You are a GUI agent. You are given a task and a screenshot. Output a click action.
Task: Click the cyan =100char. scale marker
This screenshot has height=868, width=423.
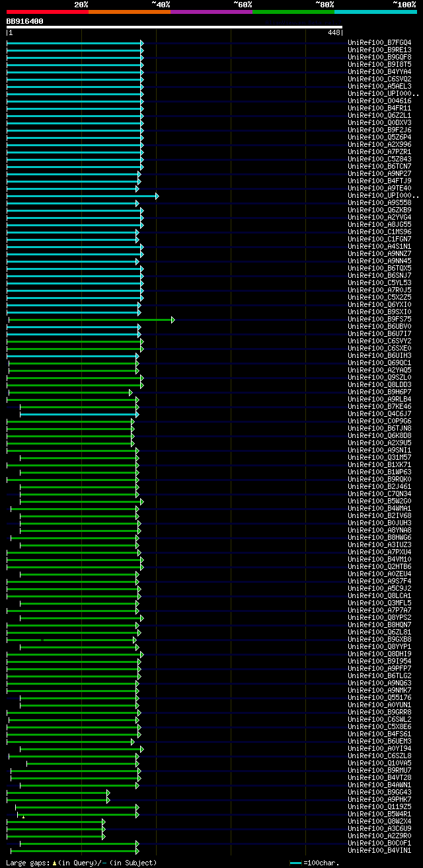(297, 863)
